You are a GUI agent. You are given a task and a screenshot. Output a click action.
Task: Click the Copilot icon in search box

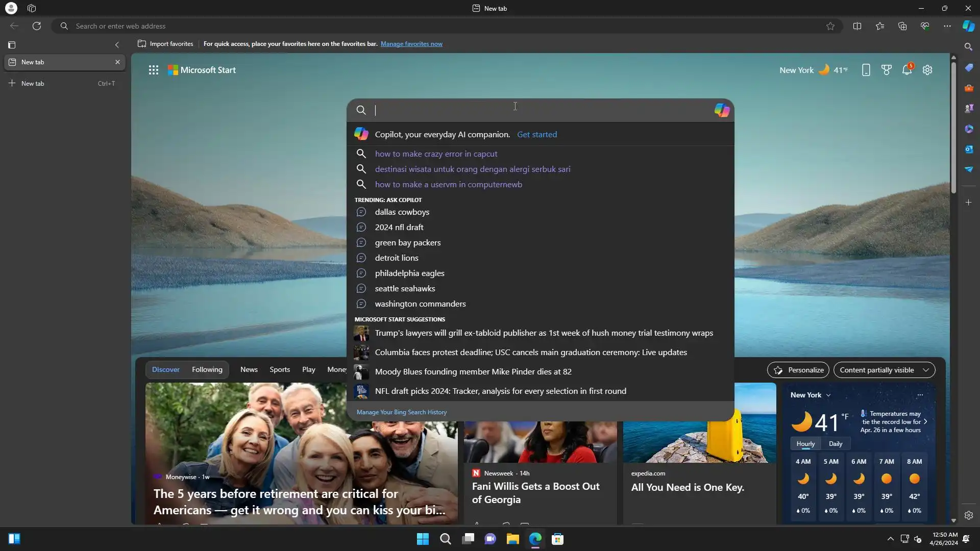click(x=722, y=110)
